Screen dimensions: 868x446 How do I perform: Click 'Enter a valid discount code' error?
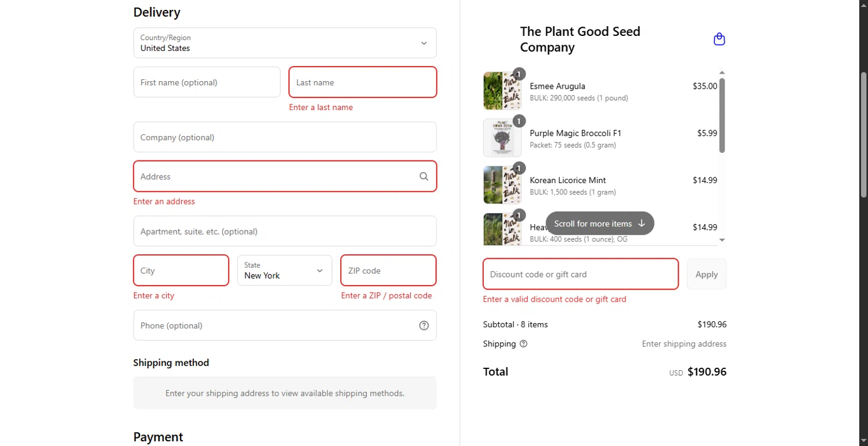(x=555, y=299)
